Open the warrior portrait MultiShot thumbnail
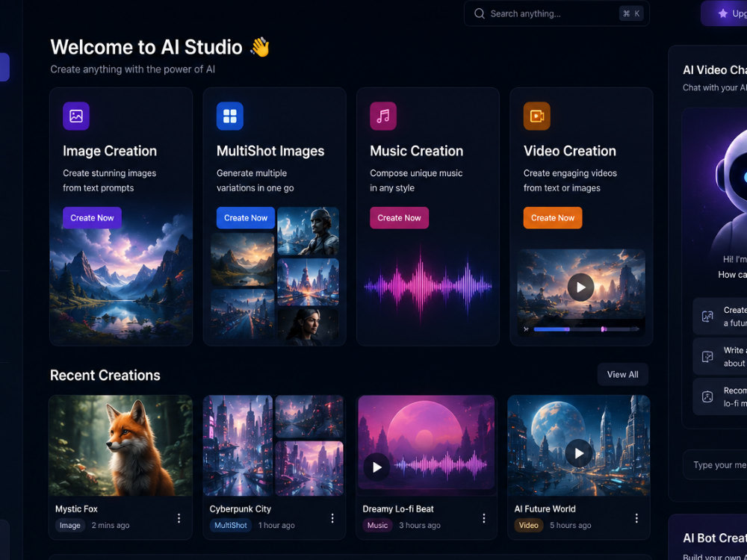The image size is (747, 560). 309,231
